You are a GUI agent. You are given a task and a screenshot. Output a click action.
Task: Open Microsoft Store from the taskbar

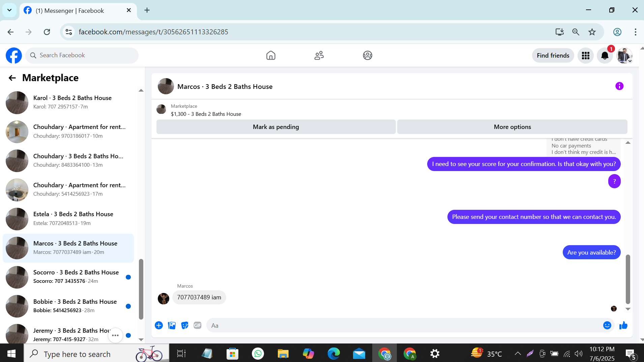233,354
